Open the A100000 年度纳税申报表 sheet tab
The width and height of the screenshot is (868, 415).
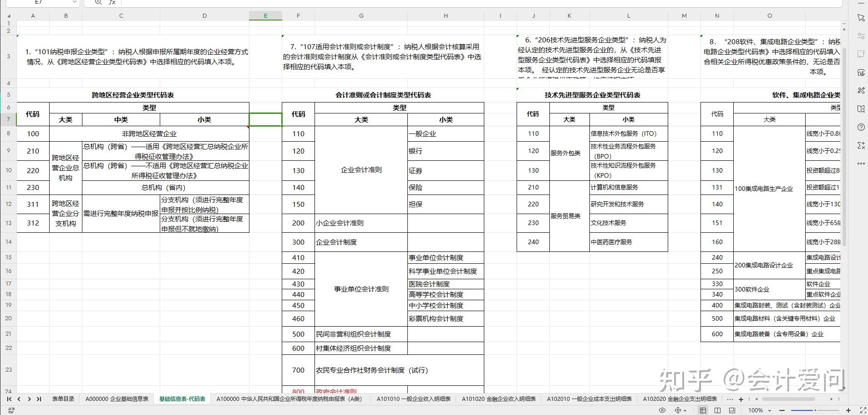point(289,399)
